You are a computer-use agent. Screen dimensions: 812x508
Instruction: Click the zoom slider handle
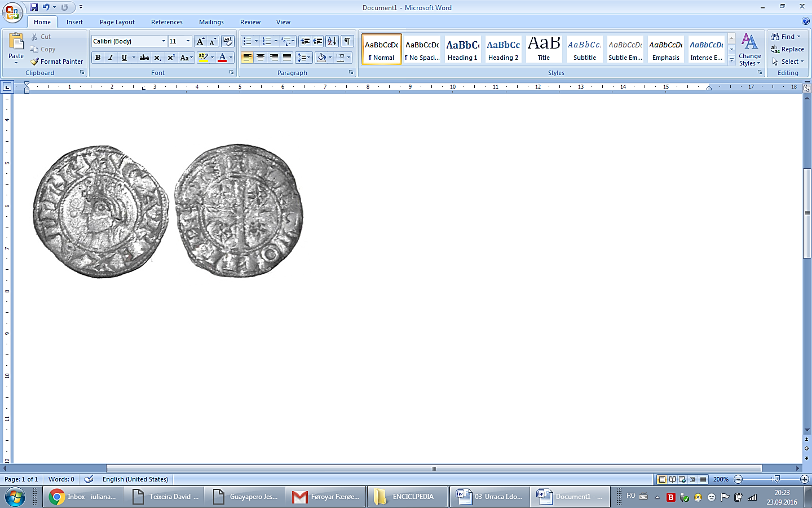tap(777, 479)
